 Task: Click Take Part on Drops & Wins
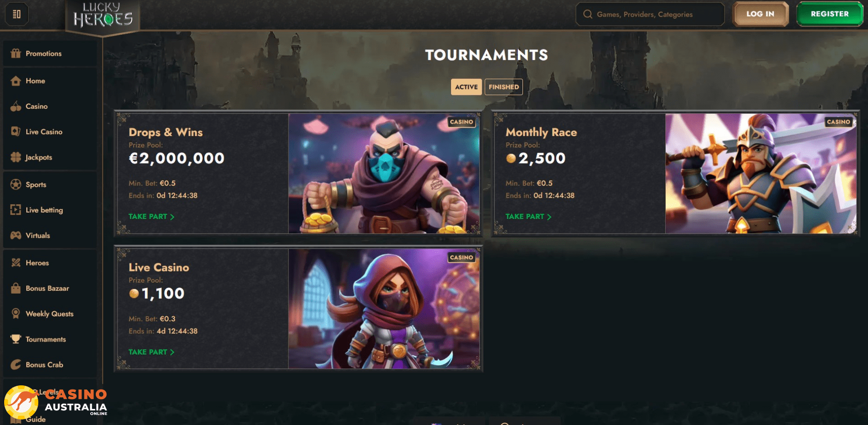(x=152, y=217)
